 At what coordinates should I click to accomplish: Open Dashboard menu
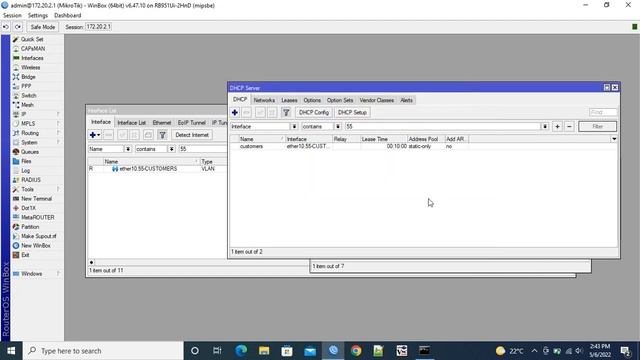coord(67,16)
